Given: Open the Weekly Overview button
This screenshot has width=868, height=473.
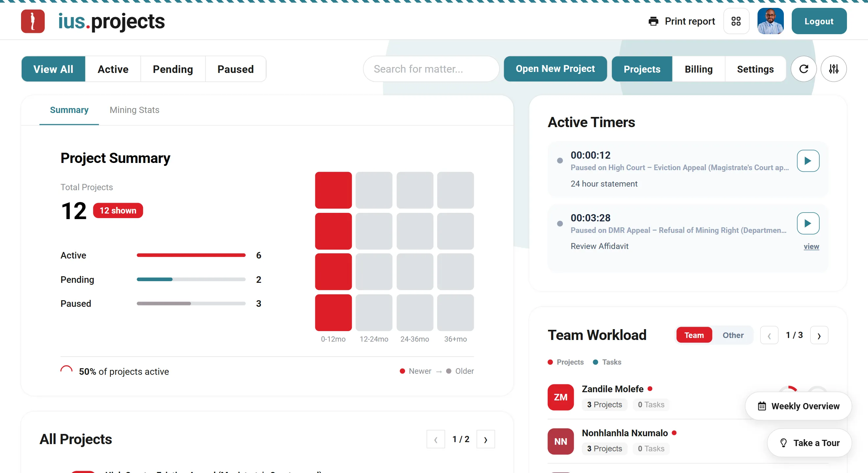Looking at the screenshot, I should click(798, 406).
